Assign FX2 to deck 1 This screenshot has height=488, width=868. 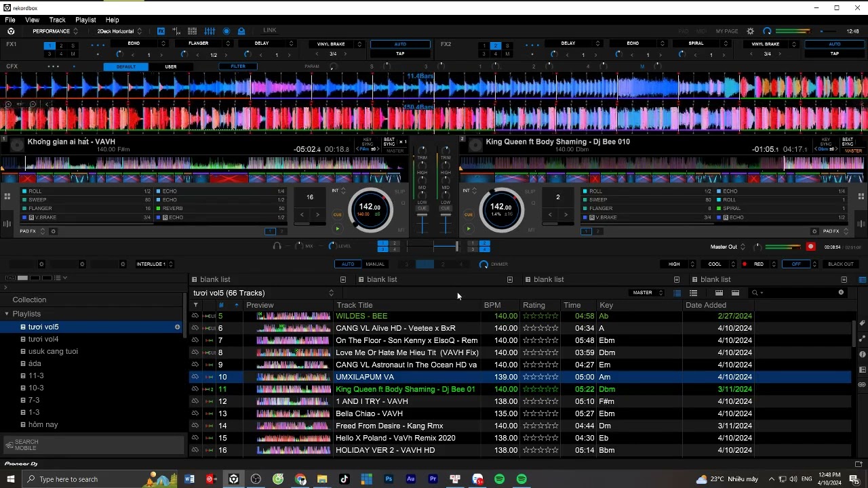click(x=484, y=46)
